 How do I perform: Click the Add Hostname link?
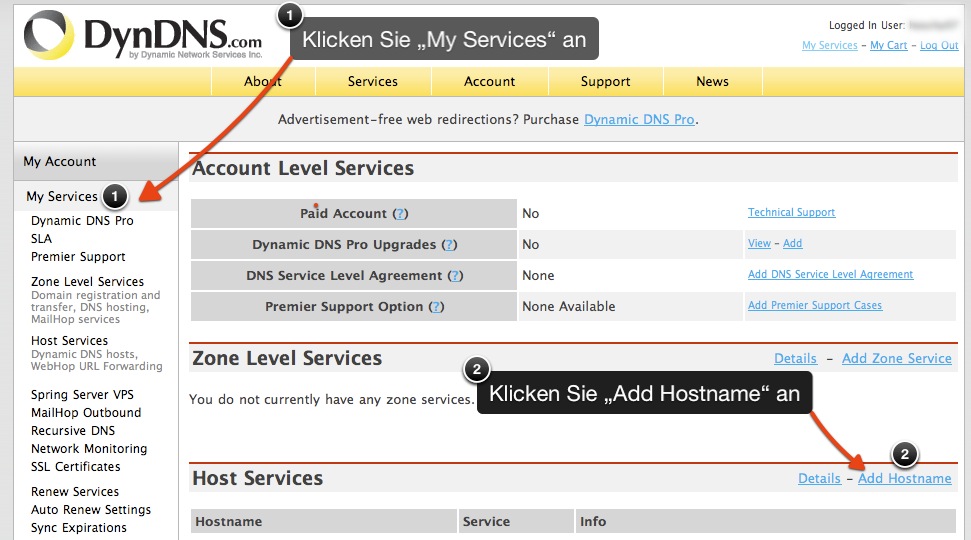pyautogui.click(x=904, y=479)
